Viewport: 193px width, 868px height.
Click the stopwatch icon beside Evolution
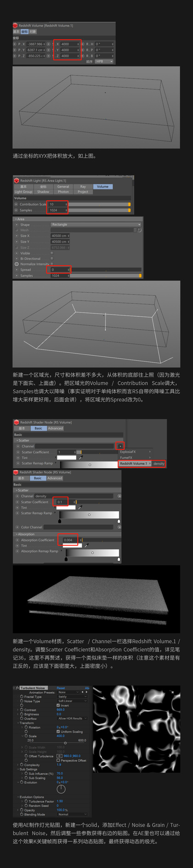[x=22, y=782]
